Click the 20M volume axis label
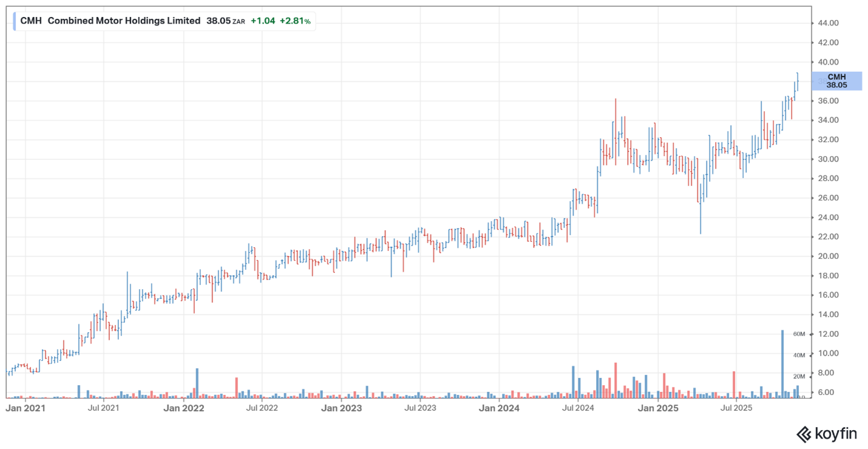 799,377
